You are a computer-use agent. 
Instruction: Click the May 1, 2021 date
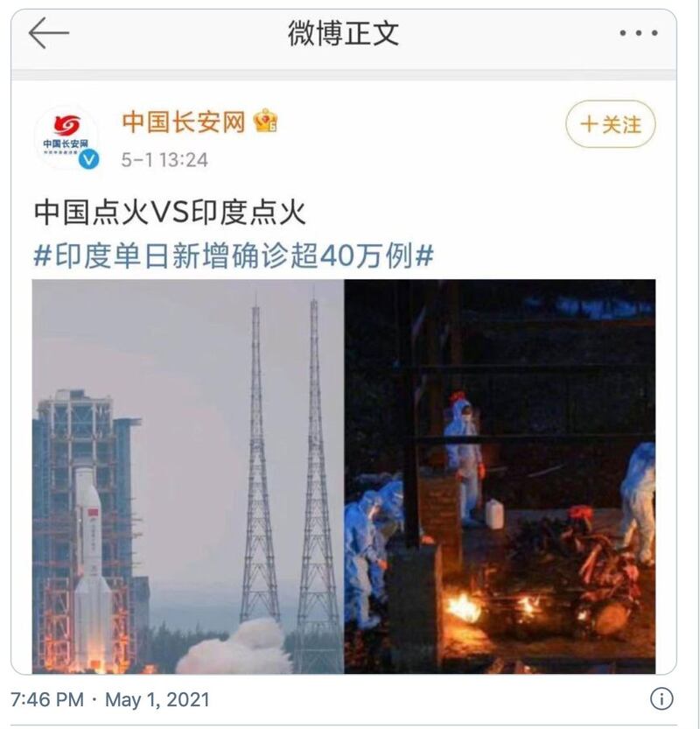pyautogui.click(x=157, y=700)
